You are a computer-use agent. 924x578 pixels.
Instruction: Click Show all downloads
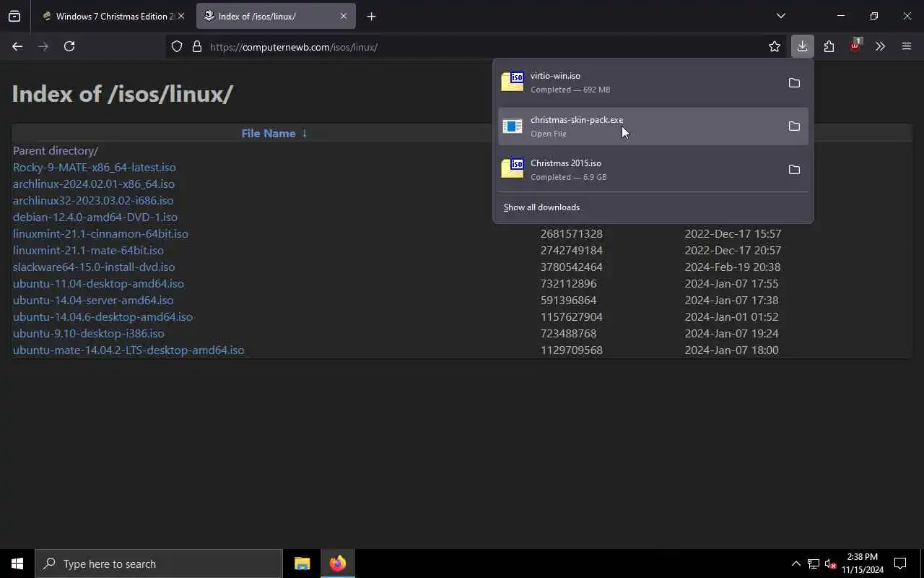pyautogui.click(x=541, y=207)
